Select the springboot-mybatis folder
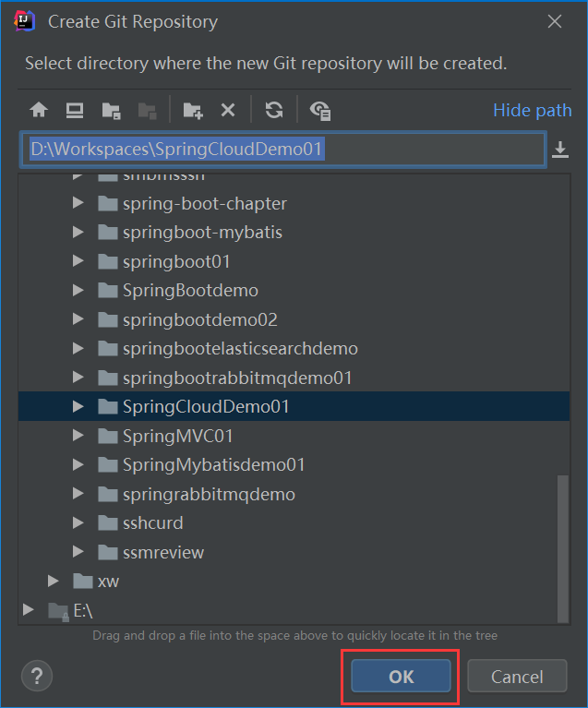The height and width of the screenshot is (708, 588). 202,233
